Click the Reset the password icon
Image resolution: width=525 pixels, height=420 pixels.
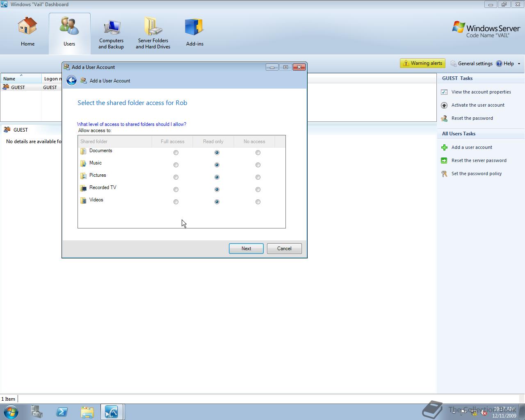(444, 118)
